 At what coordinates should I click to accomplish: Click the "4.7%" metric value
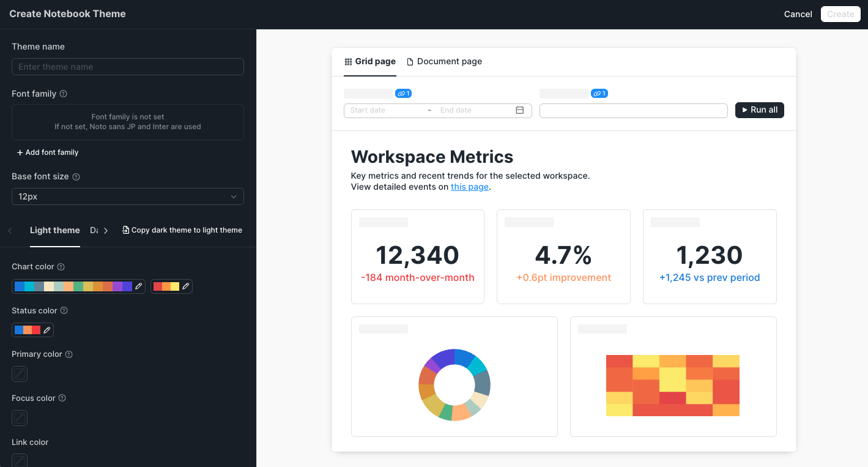tap(563, 255)
